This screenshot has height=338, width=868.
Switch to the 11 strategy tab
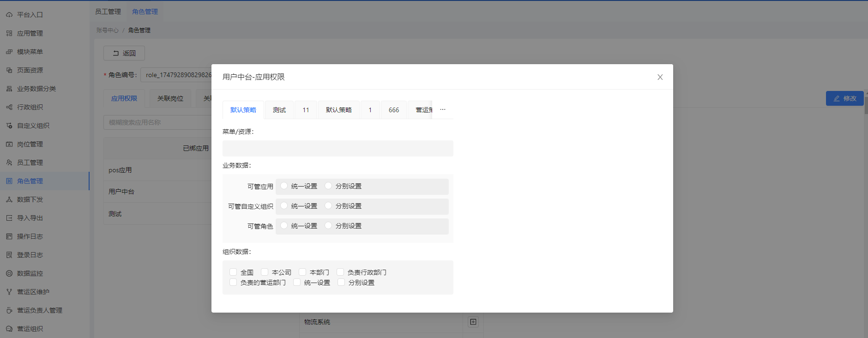point(306,110)
